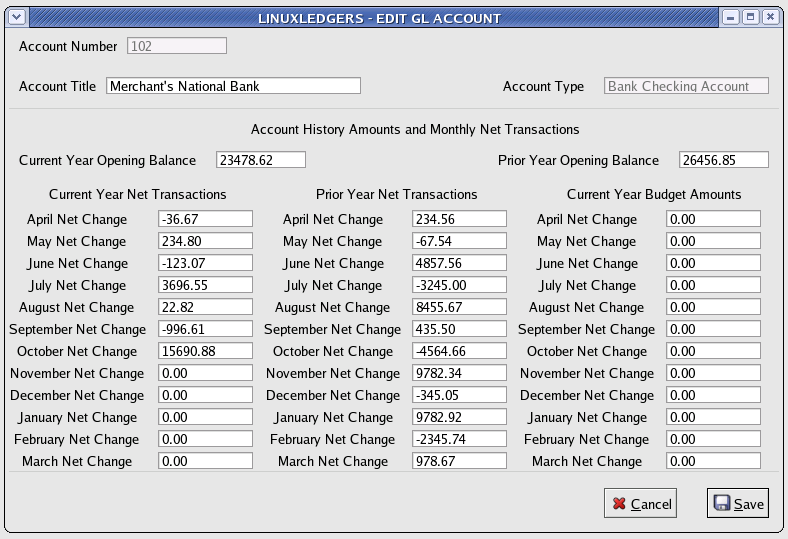Edit the current year July Net Change value
788x539 pixels.
click(205, 285)
